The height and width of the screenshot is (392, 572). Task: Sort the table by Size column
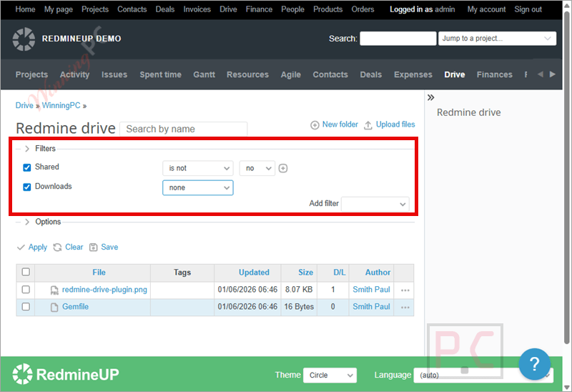tap(306, 273)
